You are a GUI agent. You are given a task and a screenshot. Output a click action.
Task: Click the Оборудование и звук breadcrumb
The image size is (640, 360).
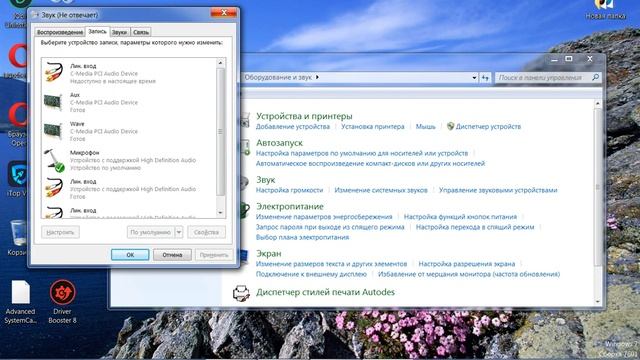(x=278, y=77)
